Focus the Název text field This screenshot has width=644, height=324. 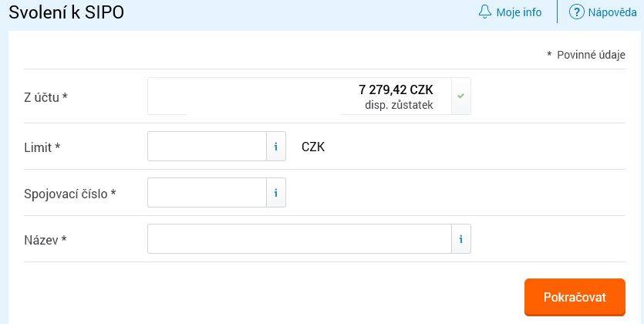[299, 239]
